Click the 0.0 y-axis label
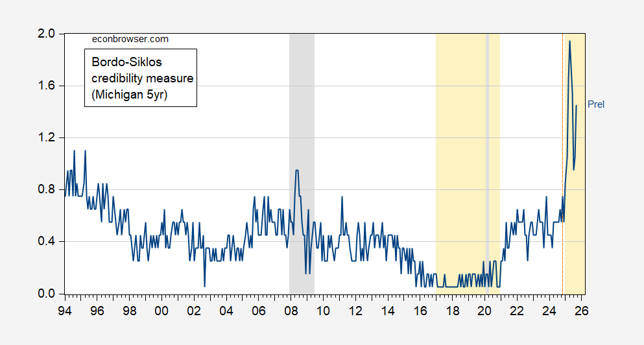Viewport: 644px width, 345px height. coord(48,294)
